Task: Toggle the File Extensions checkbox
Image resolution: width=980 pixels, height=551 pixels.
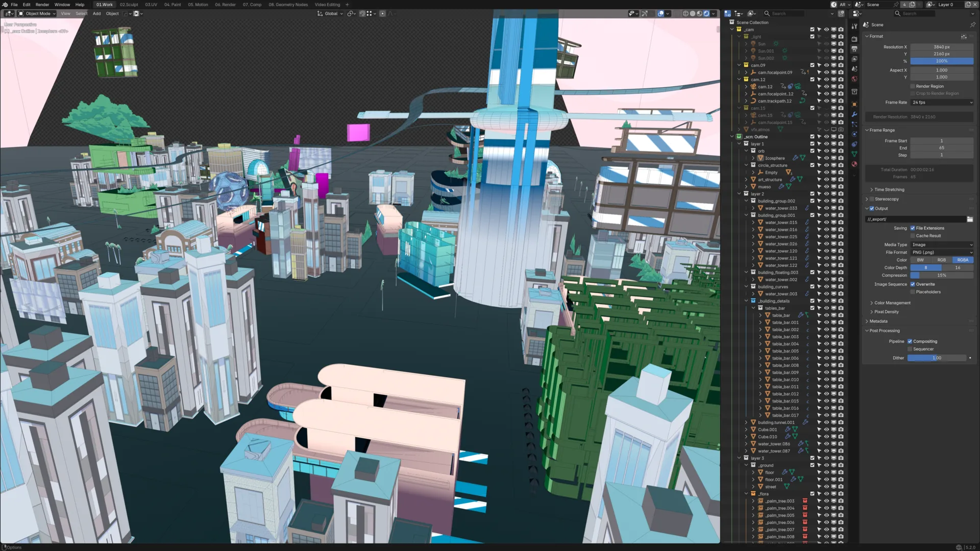Action: 913,228
